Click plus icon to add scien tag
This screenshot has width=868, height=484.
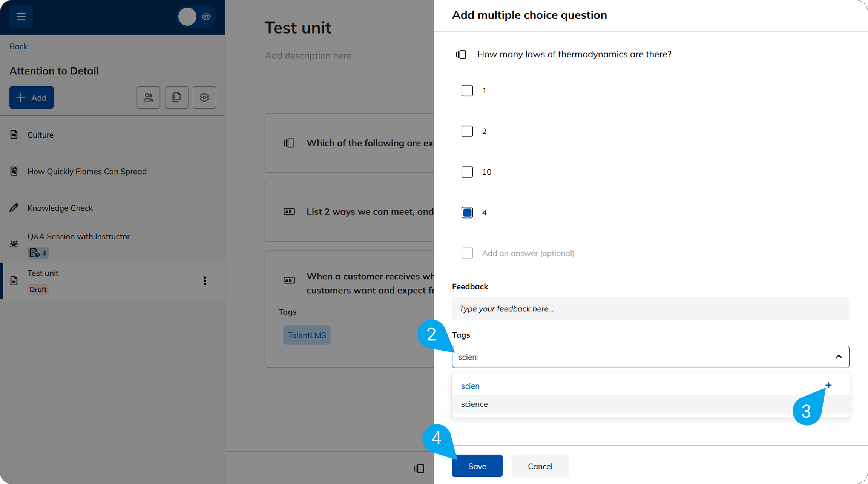click(x=828, y=385)
